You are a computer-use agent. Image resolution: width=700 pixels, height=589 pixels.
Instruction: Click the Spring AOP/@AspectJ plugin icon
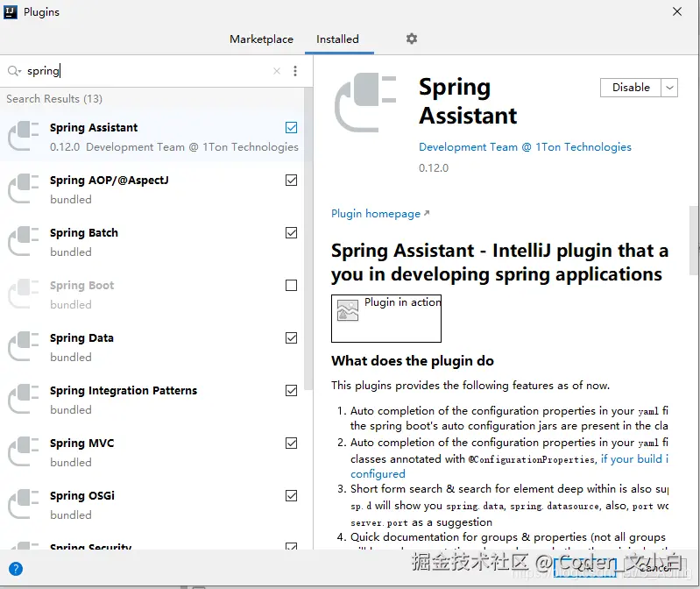pyautogui.click(x=24, y=189)
